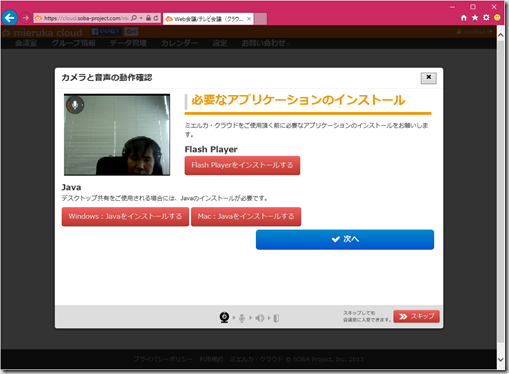Click the mieruka cloud logo
The width and height of the screenshot is (509, 374).
click(x=43, y=33)
